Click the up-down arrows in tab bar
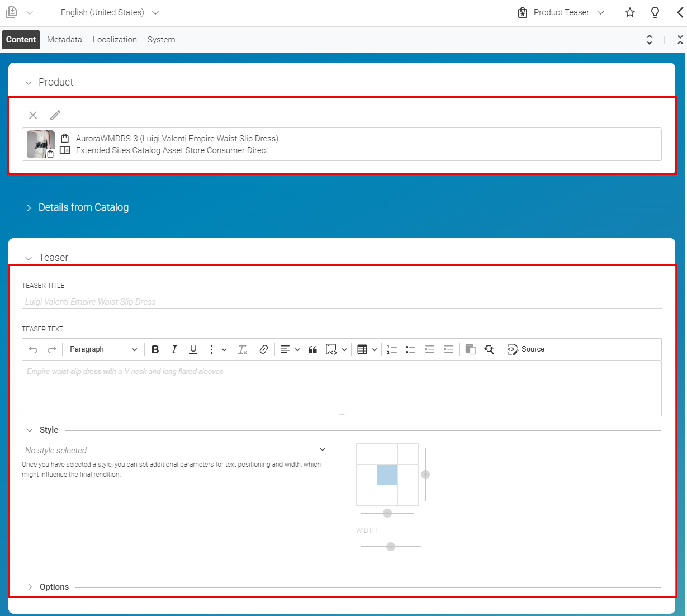The width and height of the screenshot is (687, 616). click(x=650, y=40)
